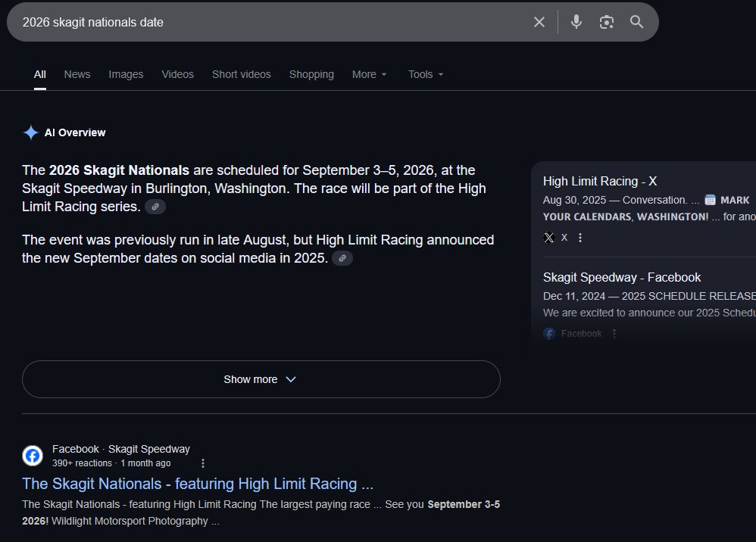Open High Limit Racing - X source
756x542 pixels.
pos(600,181)
